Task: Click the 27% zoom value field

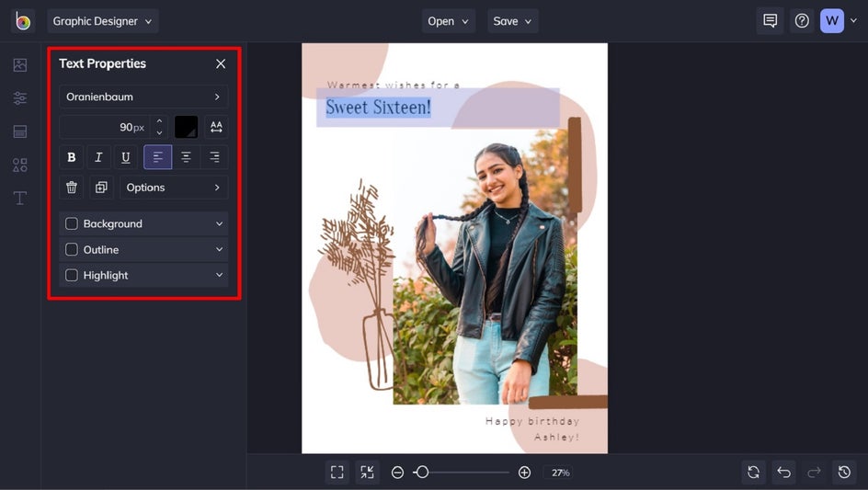Action: click(x=560, y=473)
